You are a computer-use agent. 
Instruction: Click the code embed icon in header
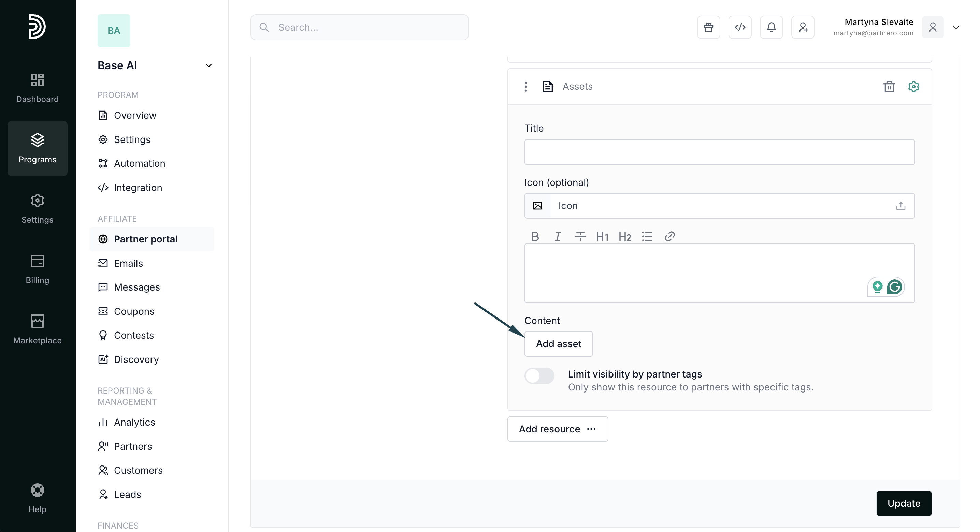point(739,27)
